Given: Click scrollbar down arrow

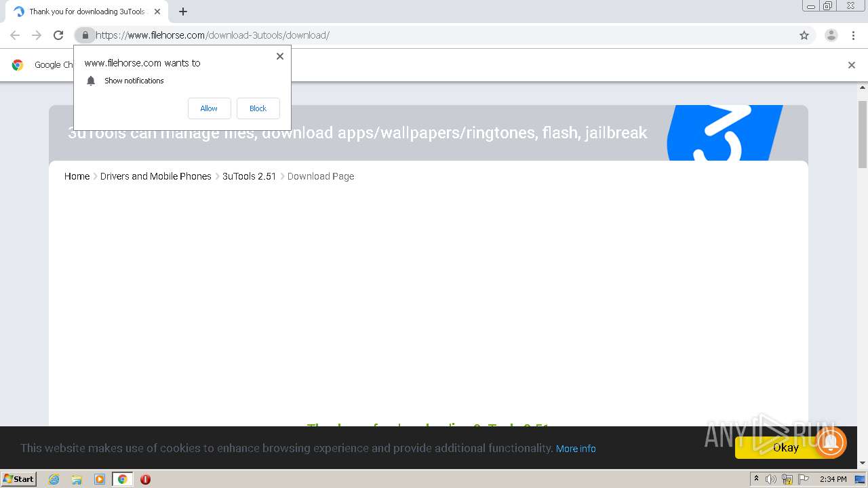Looking at the screenshot, I should (x=863, y=464).
